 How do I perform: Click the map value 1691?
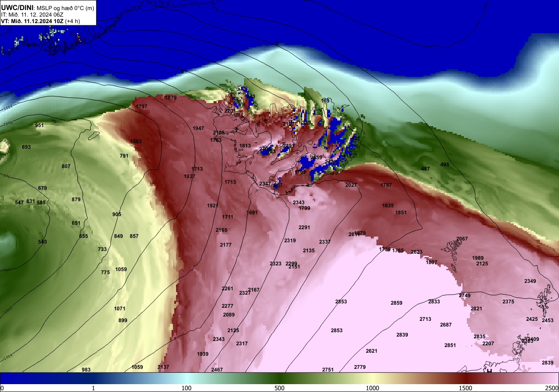coord(252,213)
